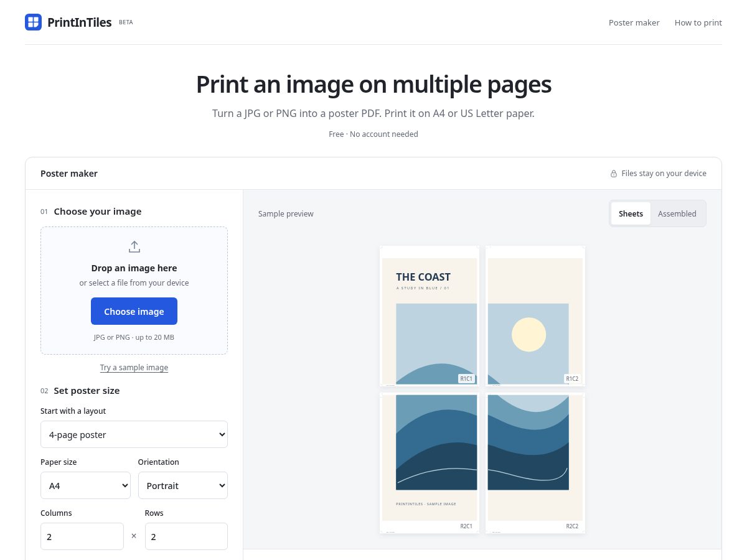Open the How to print link
Image resolution: width=747 pixels, height=560 pixels.
tap(698, 22)
